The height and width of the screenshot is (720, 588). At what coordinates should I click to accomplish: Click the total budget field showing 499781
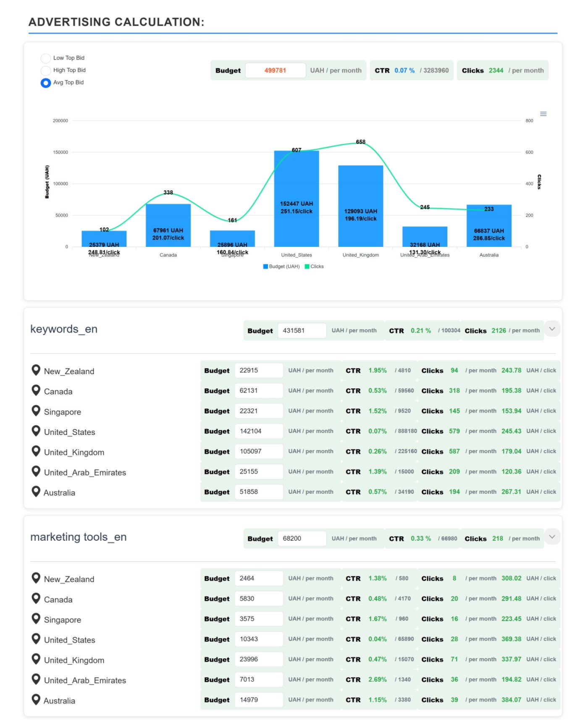[275, 71]
